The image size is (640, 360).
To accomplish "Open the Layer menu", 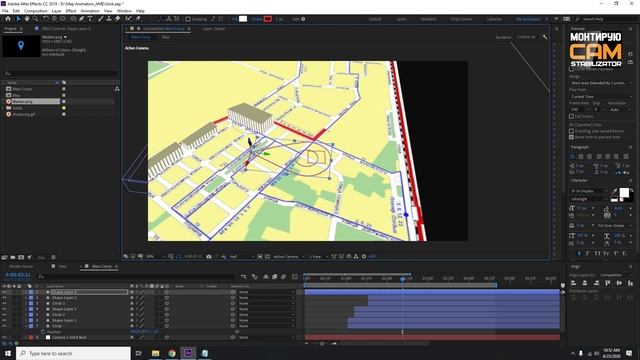I will [57, 11].
